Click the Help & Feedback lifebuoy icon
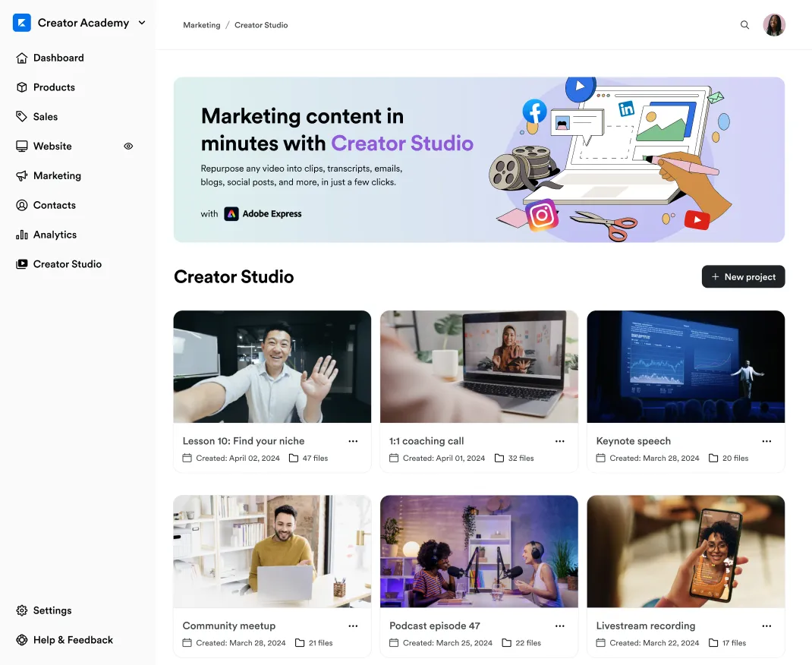 (x=22, y=640)
